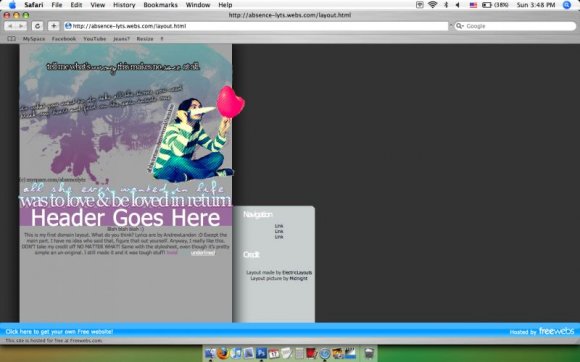
Task: Open the Edit menu
Action: point(76,5)
